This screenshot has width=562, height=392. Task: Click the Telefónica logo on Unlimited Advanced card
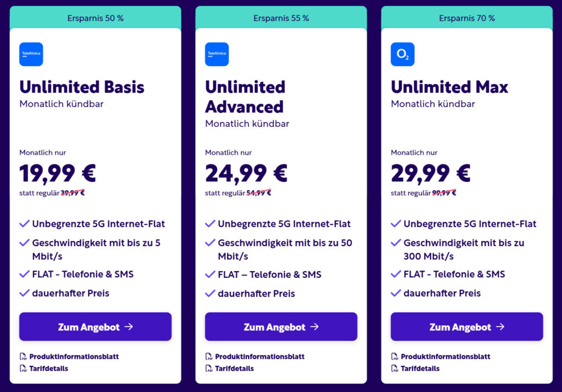click(216, 54)
